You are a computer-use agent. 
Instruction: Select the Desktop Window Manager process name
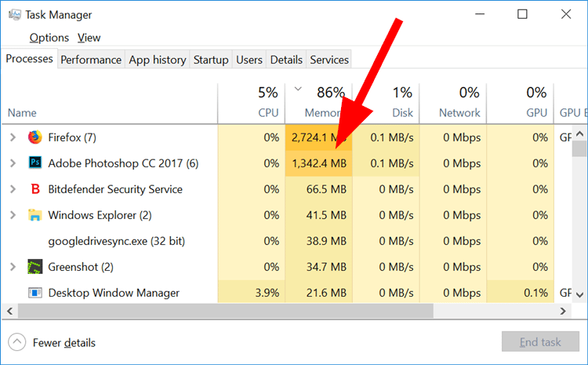(x=114, y=293)
